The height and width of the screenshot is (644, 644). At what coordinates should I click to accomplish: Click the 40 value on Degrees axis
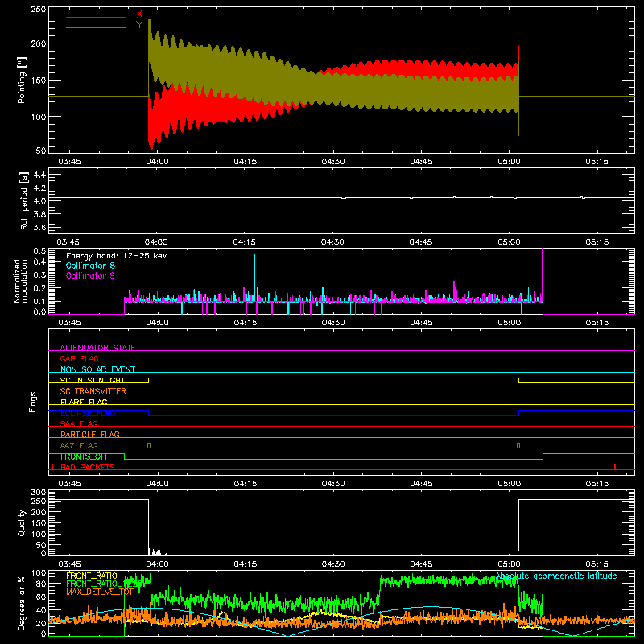[42, 610]
